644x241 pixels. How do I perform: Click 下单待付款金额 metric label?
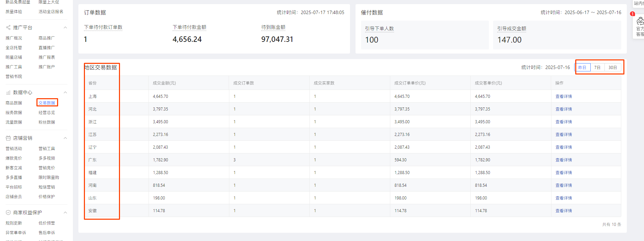[189, 27]
